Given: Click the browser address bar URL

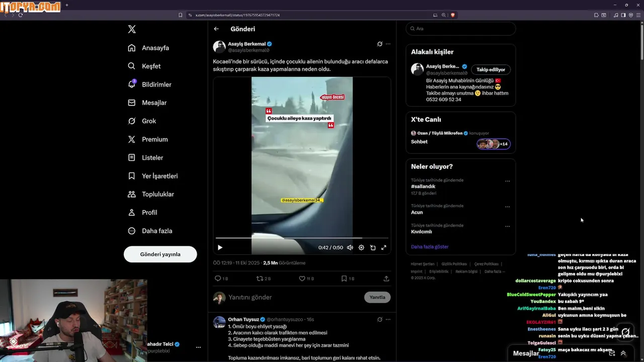Looking at the screenshot, I should click(237, 15).
